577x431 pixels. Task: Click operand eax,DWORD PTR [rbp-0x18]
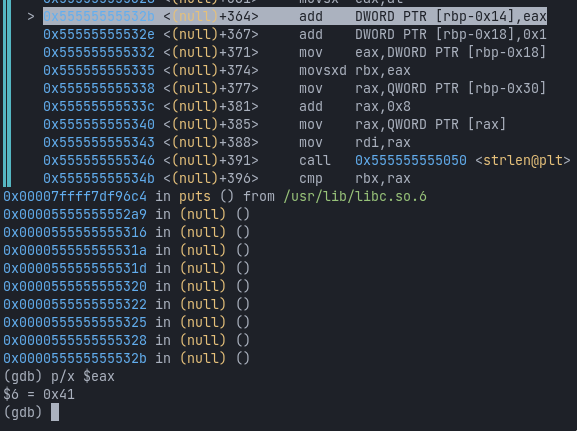[x=451, y=53]
